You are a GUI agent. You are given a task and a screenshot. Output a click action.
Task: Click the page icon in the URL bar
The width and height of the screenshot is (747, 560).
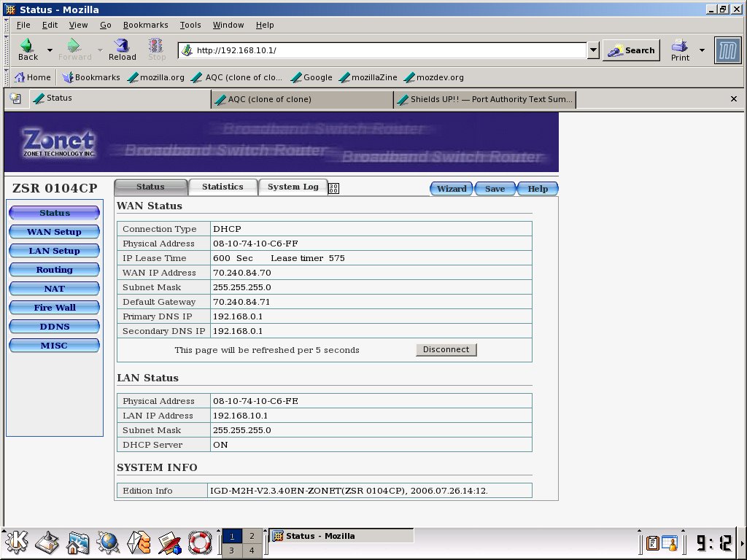(x=187, y=50)
